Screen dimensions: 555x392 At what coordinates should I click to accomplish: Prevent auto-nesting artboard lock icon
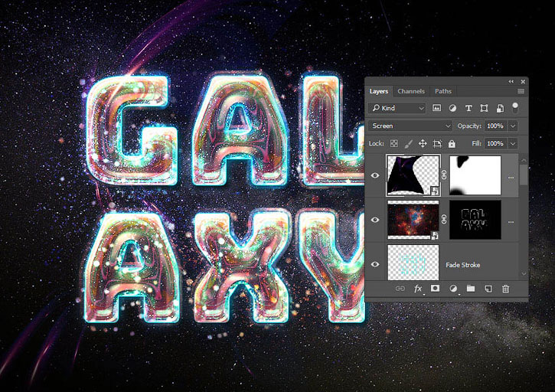(x=437, y=143)
